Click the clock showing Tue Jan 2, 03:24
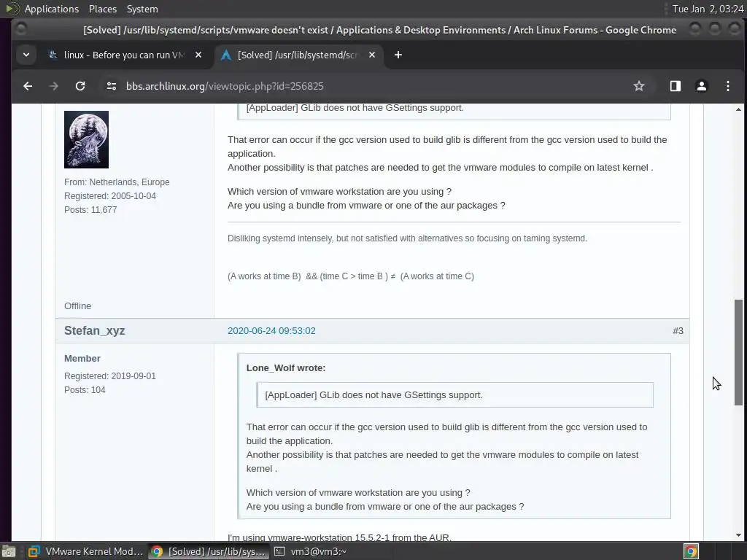The width and height of the screenshot is (747, 560). (x=708, y=9)
